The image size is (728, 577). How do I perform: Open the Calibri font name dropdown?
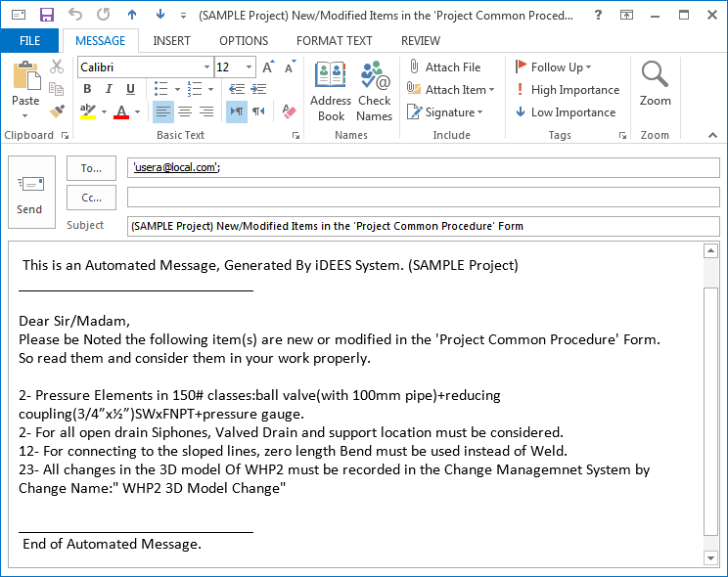coord(207,67)
